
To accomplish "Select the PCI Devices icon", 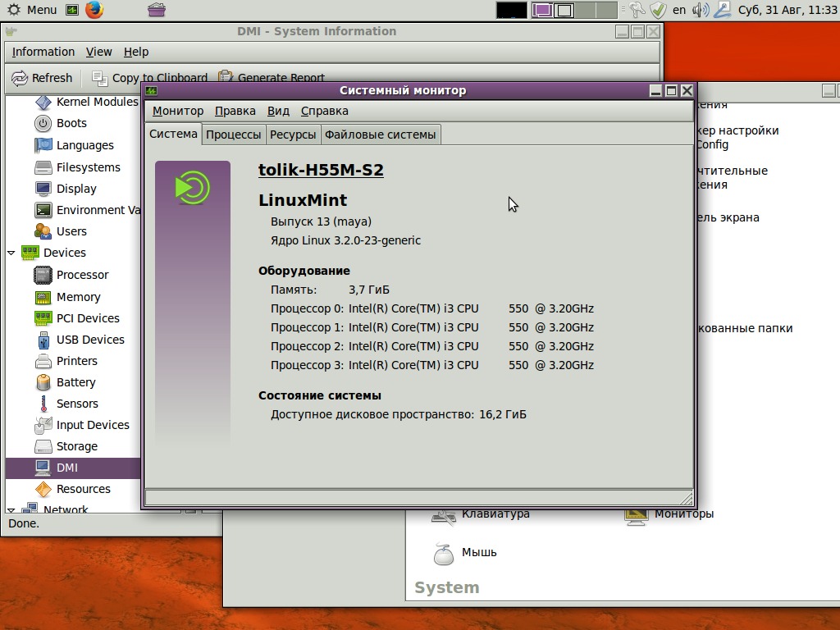I will pyautogui.click(x=43, y=318).
